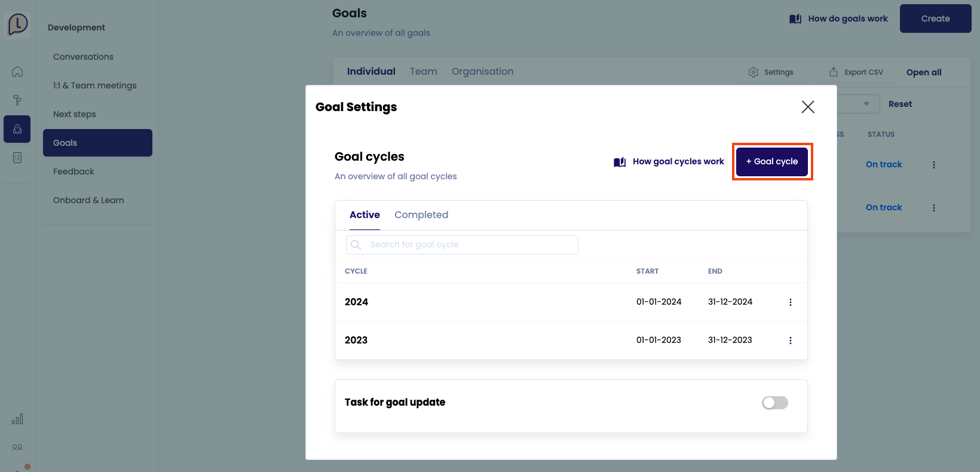Screen dimensions: 980x472
Task: Click the document icon in left sidebar
Action: (x=17, y=158)
